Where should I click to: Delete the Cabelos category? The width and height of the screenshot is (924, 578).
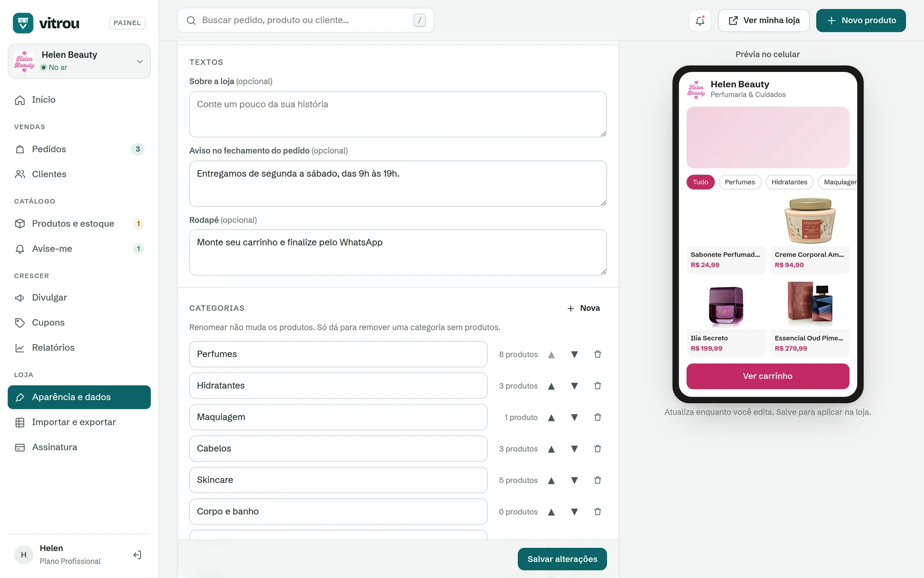click(598, 449)
